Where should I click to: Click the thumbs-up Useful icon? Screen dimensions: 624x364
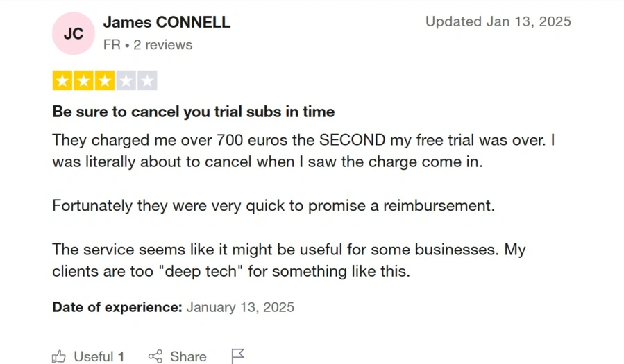pyautogui.click(x=59, y=356)
